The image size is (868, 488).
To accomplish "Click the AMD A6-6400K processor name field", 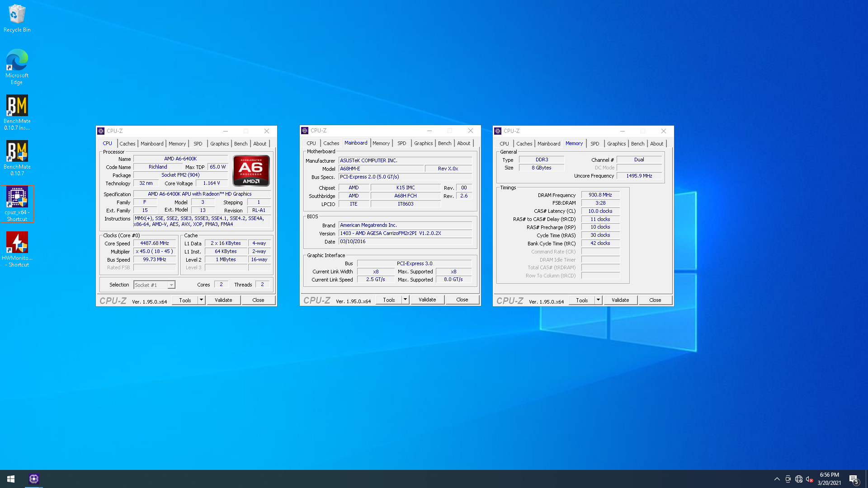I will click(180, 159).
